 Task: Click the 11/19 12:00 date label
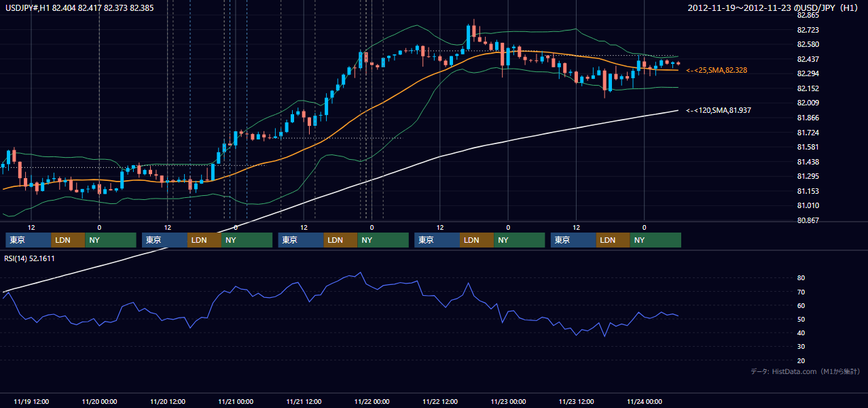[x=31, y=401]
